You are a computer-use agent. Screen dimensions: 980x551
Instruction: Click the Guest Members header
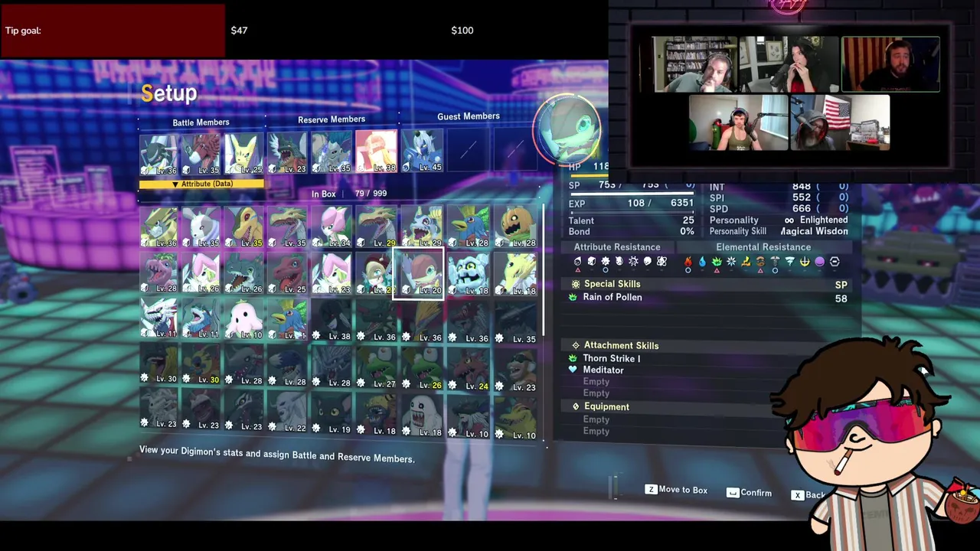[469, 116]
